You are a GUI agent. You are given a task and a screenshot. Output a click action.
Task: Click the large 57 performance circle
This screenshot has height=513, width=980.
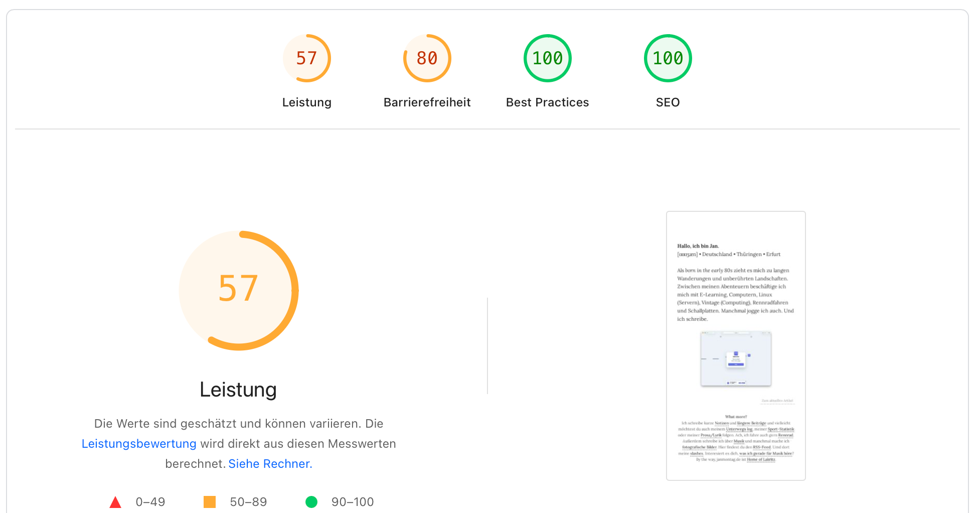pyautogui.click(x=239, y=290)
